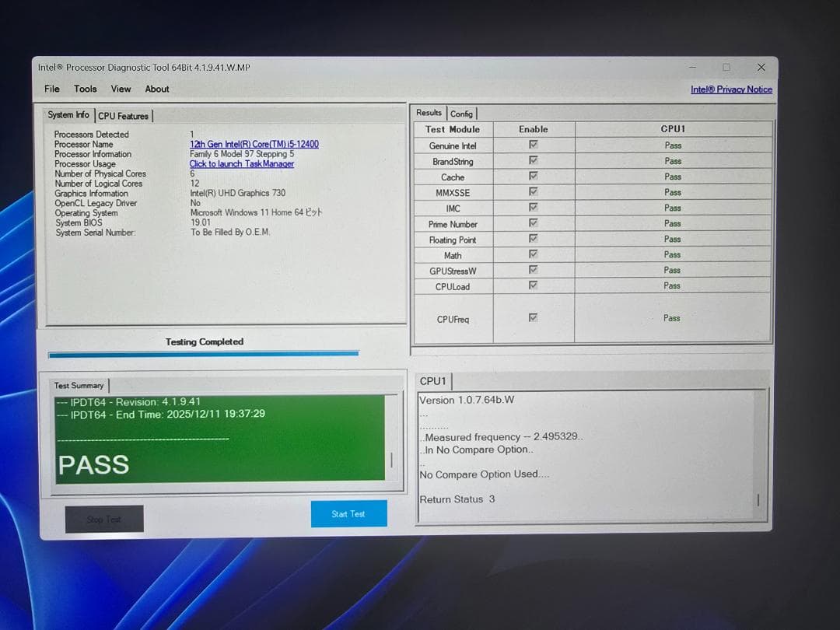Open the i5-12400 processor name link
The height and width of the screenshot is (630, 840).
tap(254, 144)
